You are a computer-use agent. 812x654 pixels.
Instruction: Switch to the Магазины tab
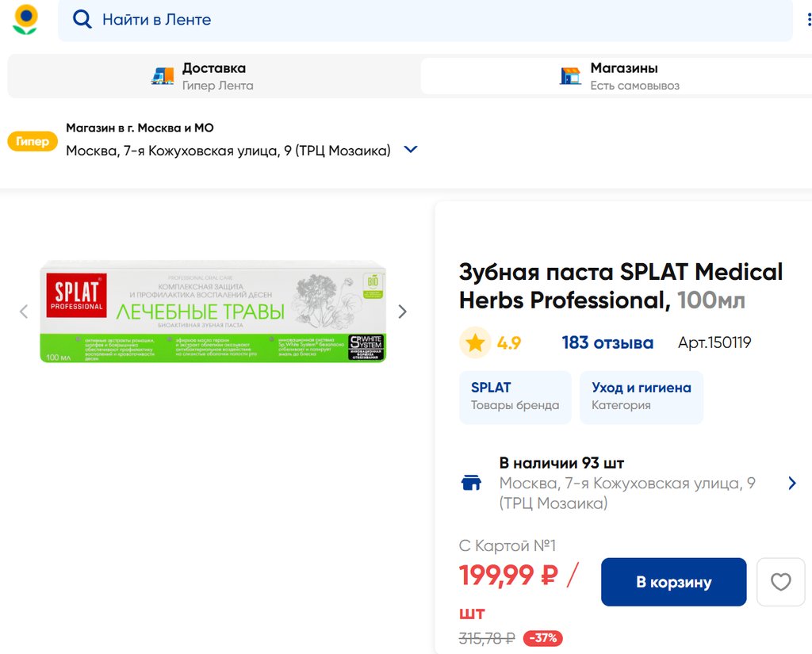622,76
